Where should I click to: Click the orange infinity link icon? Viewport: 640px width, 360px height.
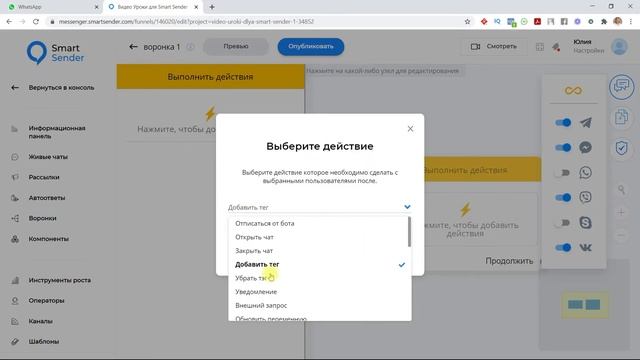(573, 91)
